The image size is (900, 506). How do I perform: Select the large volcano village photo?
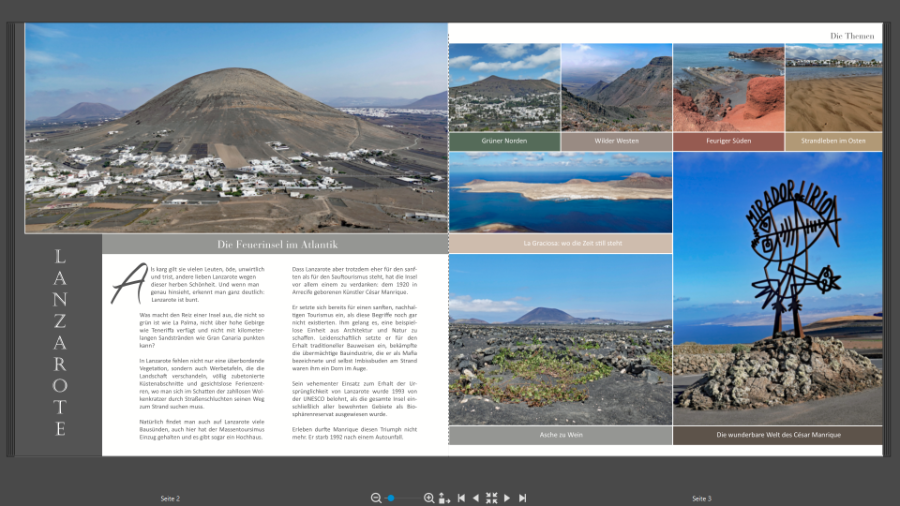pyautogui.click(x=236, y=128)
